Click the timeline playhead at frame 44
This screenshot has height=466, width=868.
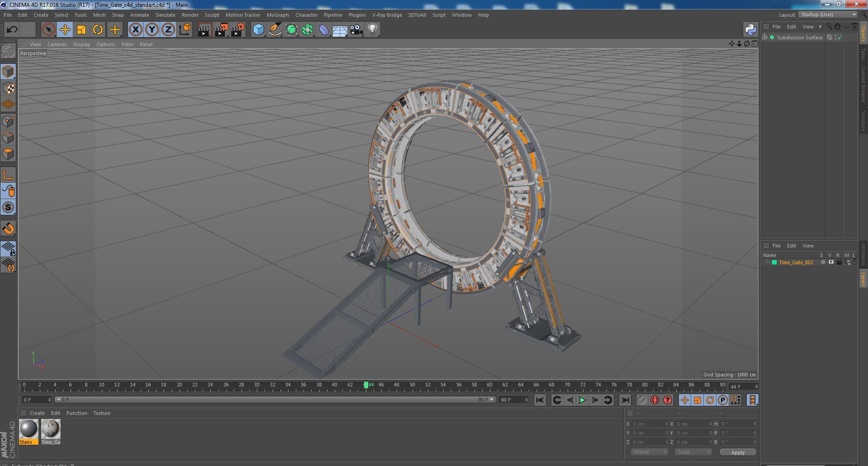point(366,385)
